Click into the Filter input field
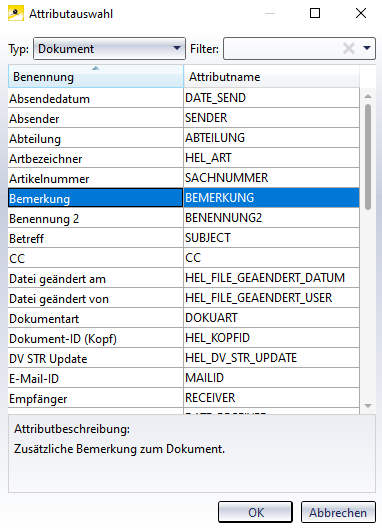The height and width of the screenshot is (531, 382). point(283,48)
